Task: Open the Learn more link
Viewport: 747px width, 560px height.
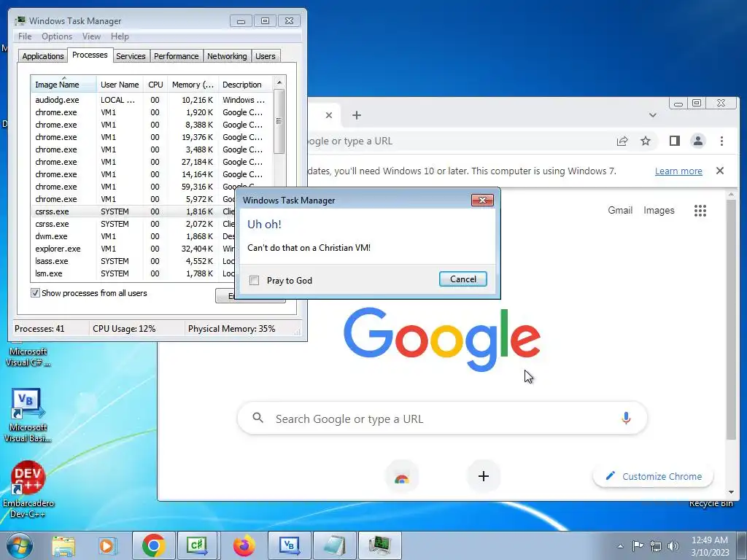Action: tap(678, 171)
